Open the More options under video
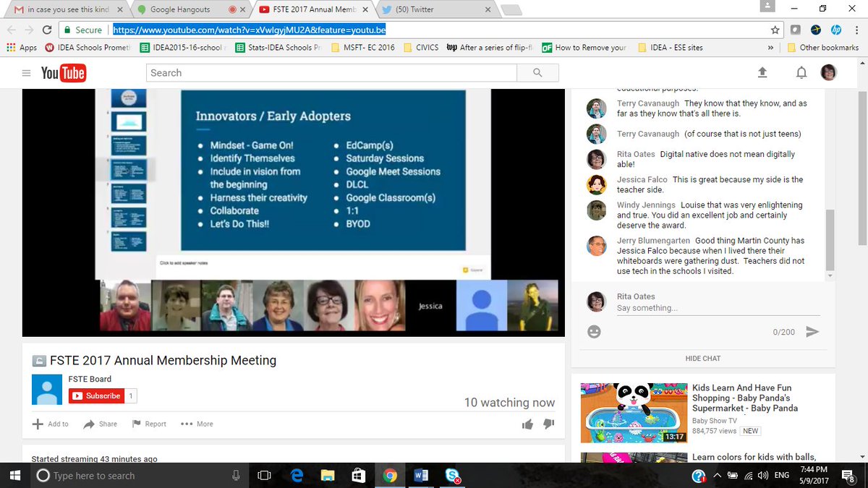Screen dimensions: 868x488 (x=197, y=424)
